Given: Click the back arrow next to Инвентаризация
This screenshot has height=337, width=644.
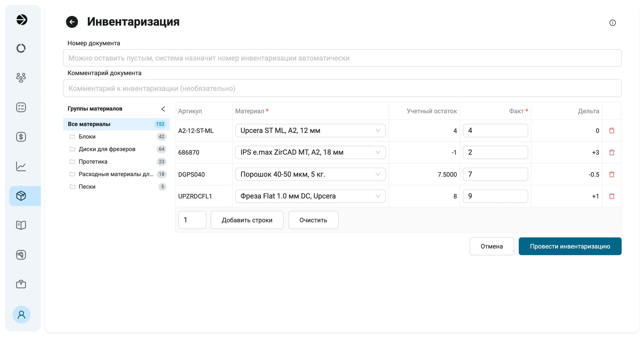Looking at the screenshot, I should click(x=72, y=22).
